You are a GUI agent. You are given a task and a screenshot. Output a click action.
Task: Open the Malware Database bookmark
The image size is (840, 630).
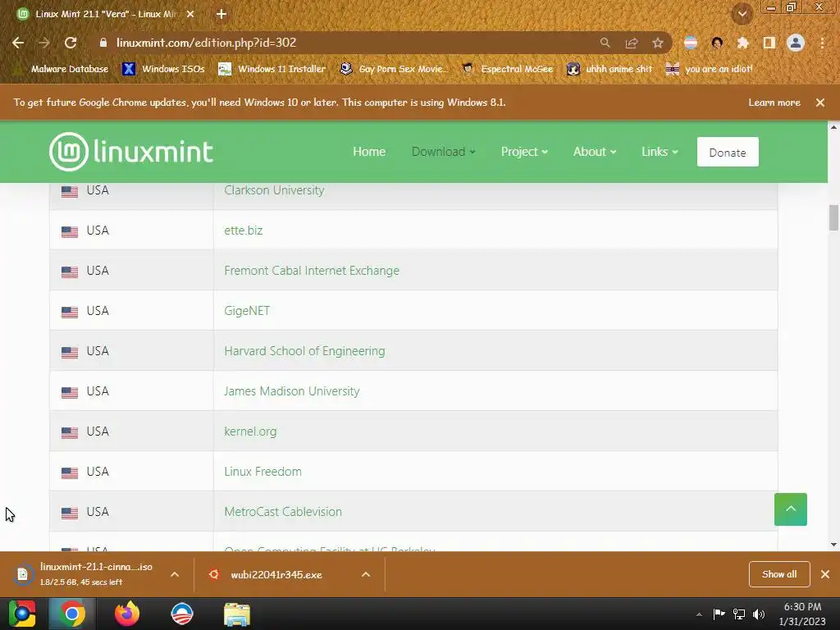point(61,69)
